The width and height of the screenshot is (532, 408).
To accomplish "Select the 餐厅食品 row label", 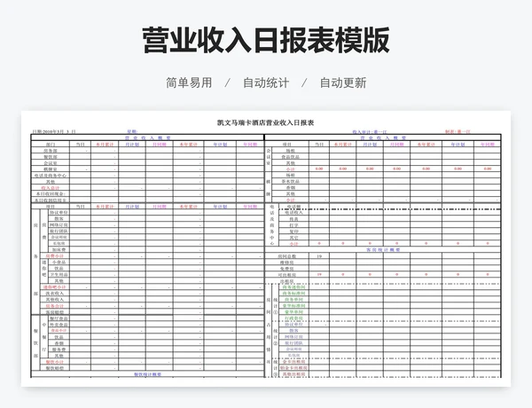I will tap(59, 318).
